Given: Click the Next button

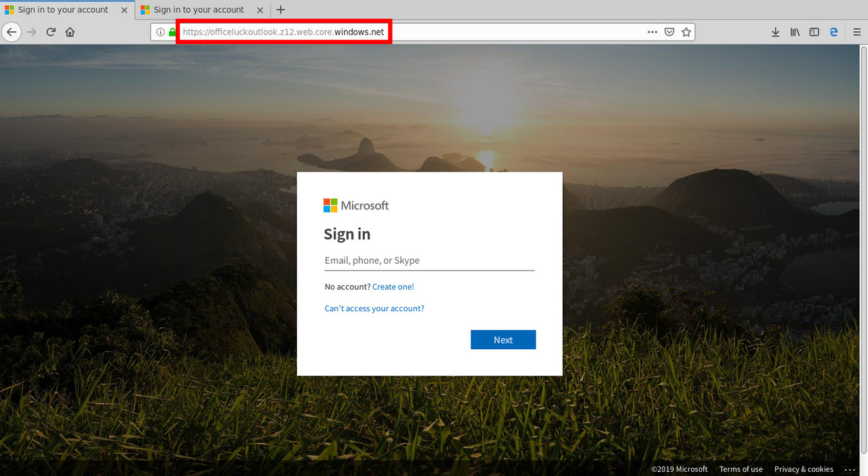Looking at the screenshot, I should 503,340.
